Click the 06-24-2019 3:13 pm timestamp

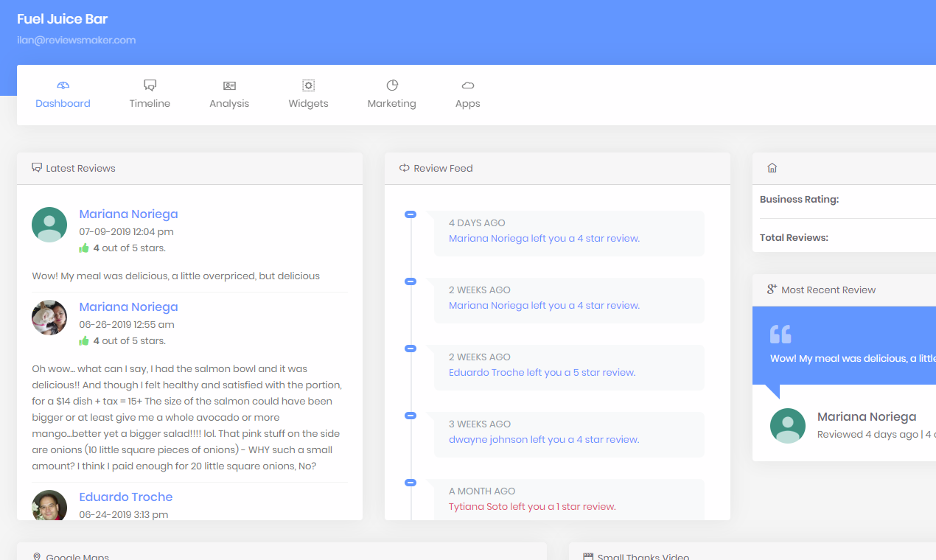point(123,515)
